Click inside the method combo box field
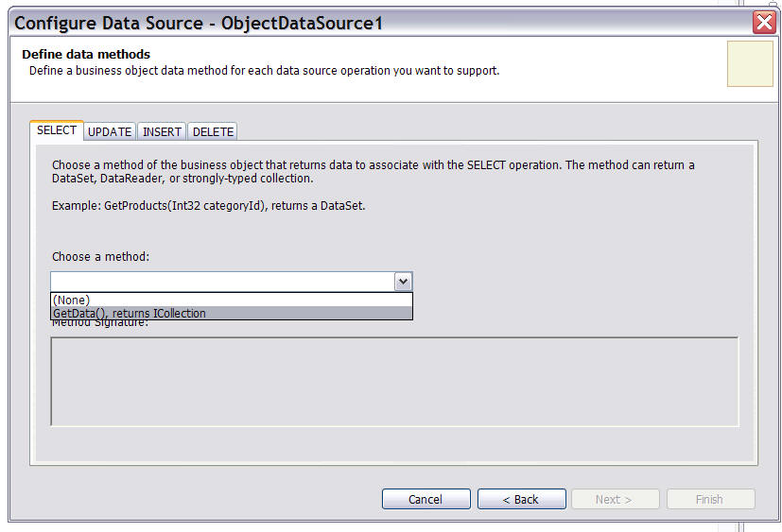 click(x=222, y=282)
